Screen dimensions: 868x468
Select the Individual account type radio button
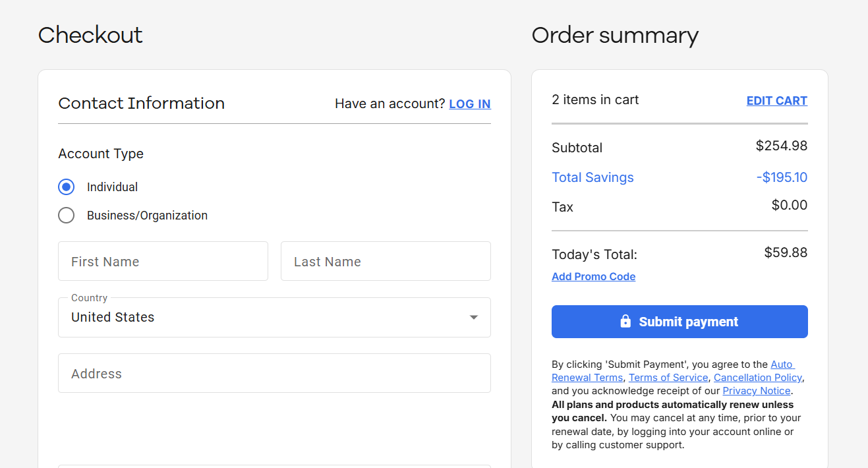tap(67, 187)
